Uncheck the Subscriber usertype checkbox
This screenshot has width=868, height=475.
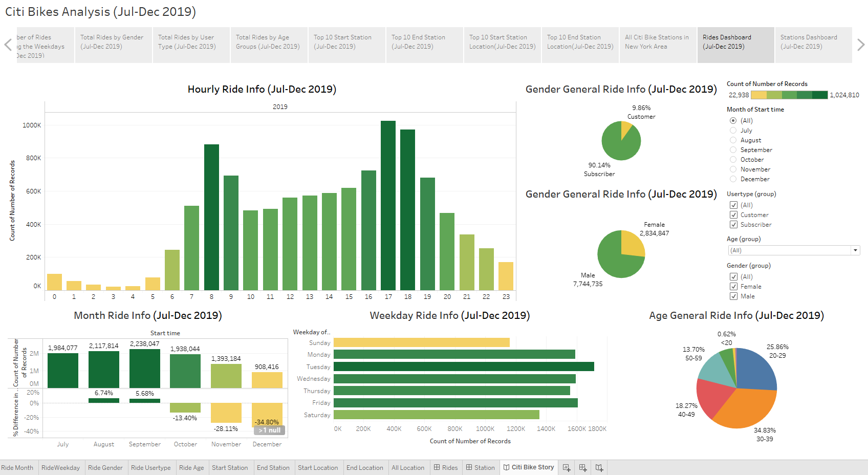733,225
